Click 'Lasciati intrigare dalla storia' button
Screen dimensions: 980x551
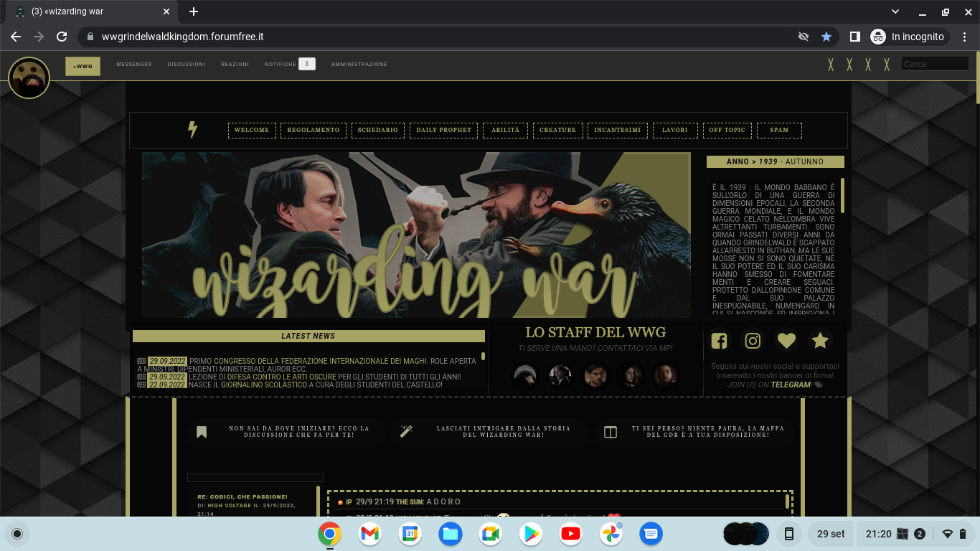pos(490,432)
